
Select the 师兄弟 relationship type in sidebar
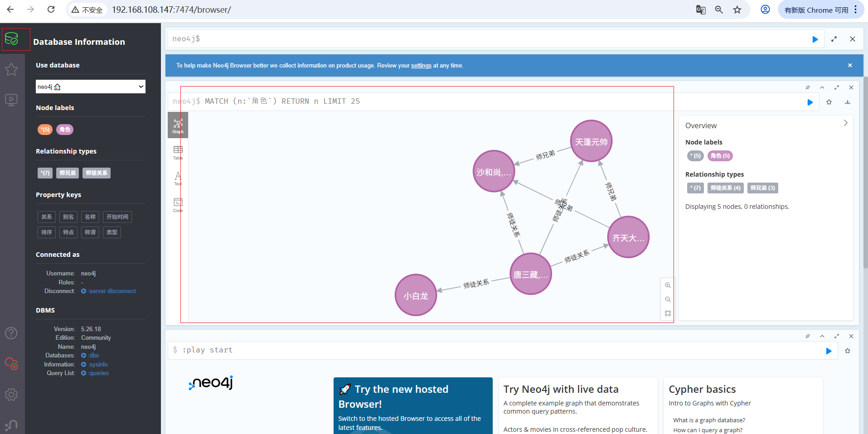coord(68,173)
